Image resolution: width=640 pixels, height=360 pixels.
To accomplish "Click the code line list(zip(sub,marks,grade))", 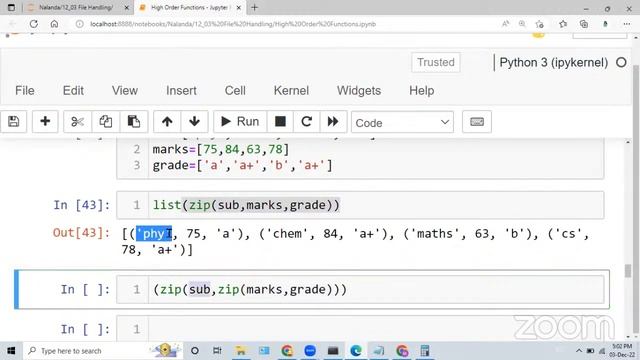I will [246, 205].
